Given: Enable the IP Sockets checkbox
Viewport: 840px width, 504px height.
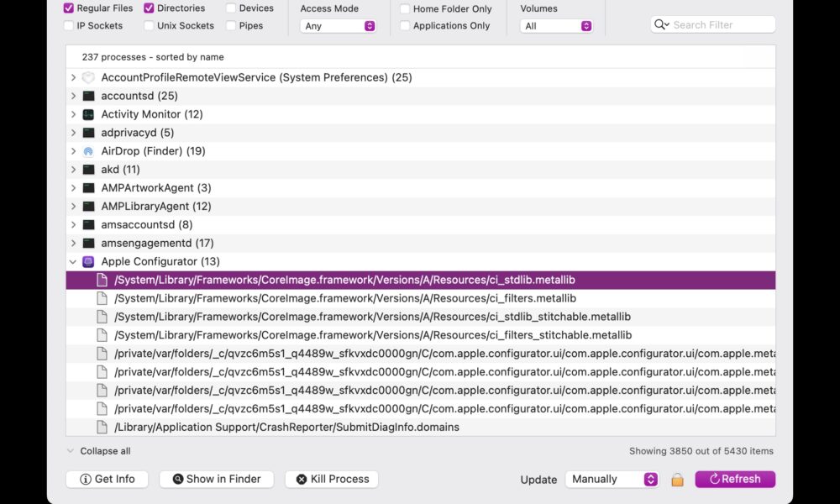Looking at the screenshot, I should (69, 26).
